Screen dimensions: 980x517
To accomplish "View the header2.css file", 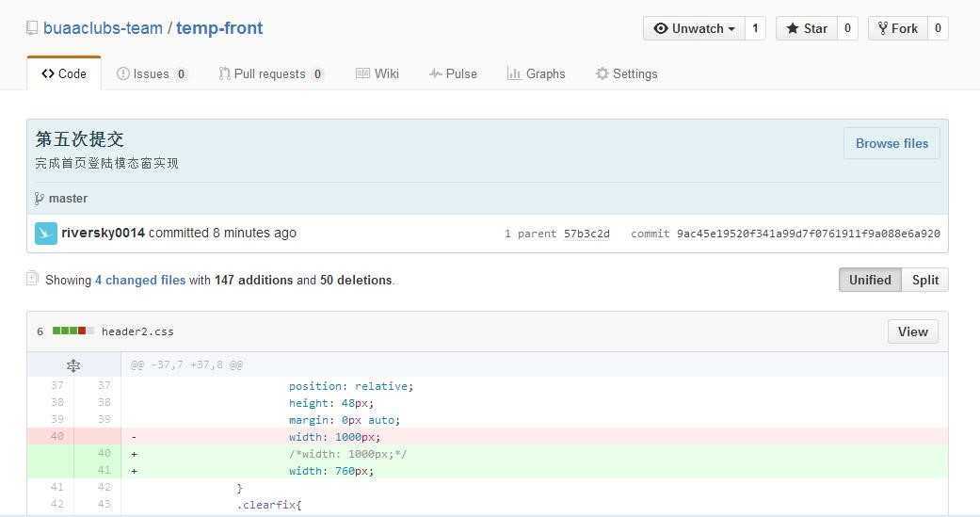I will click(x=912, y=332).
